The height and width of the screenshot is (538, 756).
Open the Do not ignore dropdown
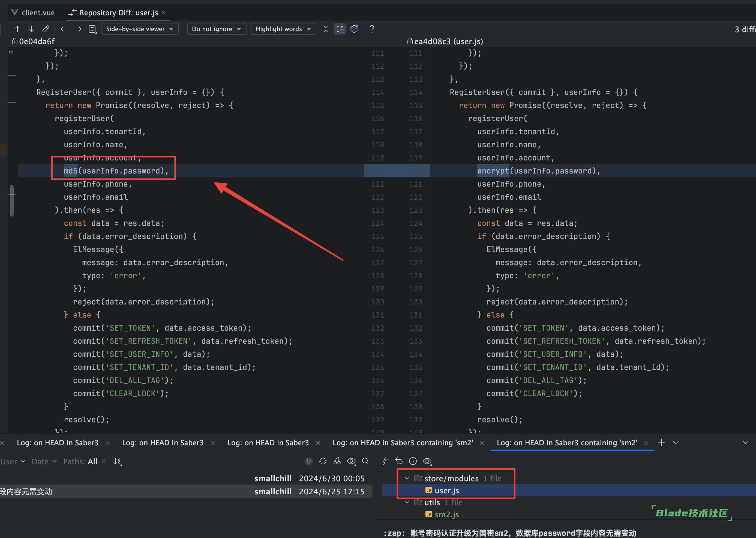(x=217, y=29)
